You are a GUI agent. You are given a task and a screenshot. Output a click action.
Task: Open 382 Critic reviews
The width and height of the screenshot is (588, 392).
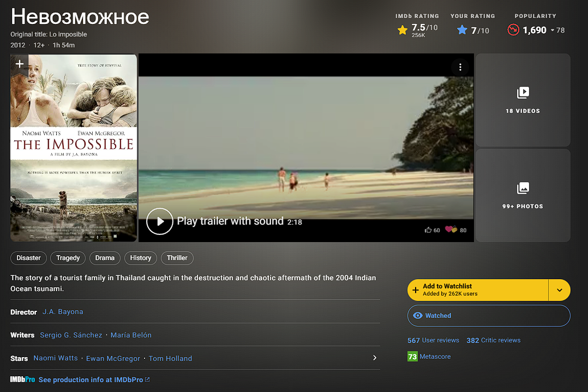pyautogui.click(x=494, y=340)
